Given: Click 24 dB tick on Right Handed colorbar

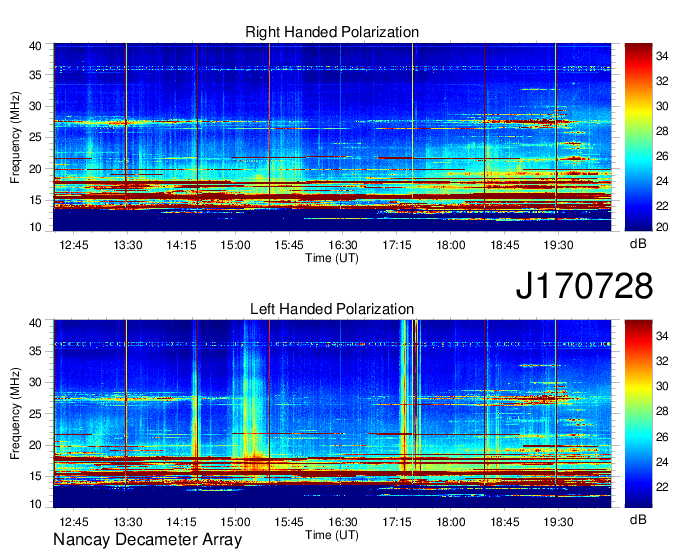Looking at the screenshot, I should tap(662, 181).
